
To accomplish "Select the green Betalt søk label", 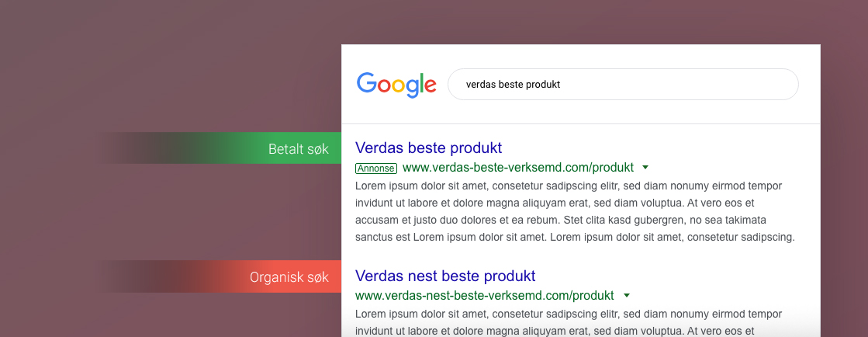I will click(299, 148).
